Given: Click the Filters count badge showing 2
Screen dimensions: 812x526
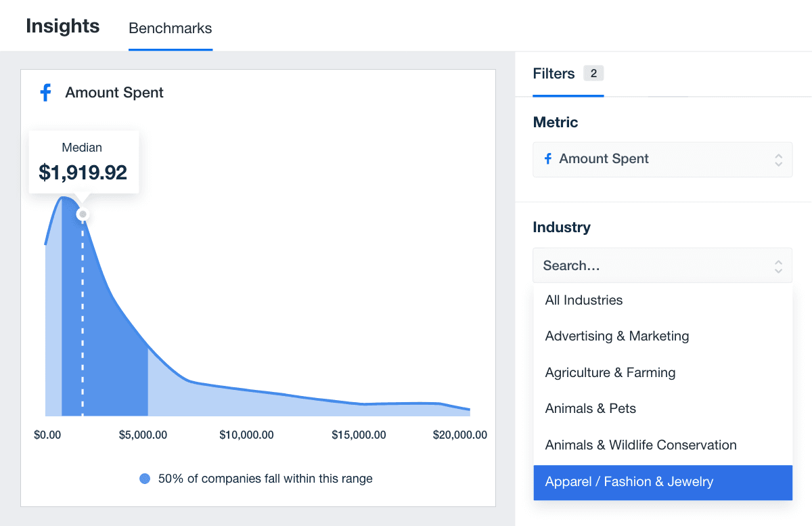Looking at the screenshot, I should (x=593, y=73).
